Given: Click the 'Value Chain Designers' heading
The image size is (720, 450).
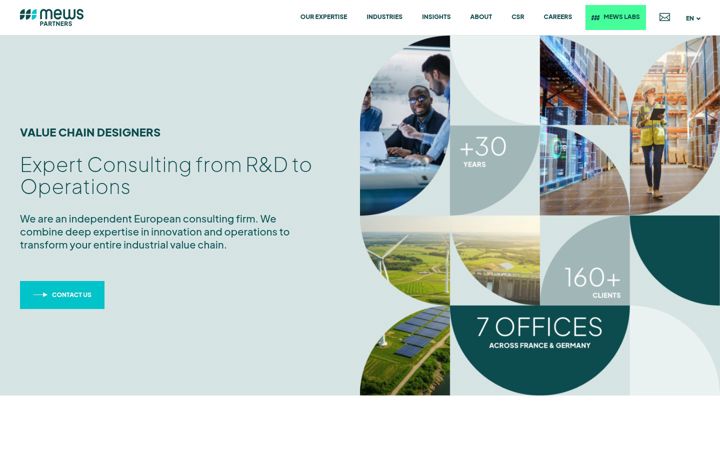Looking at the screenshot, I should (90, 133).
